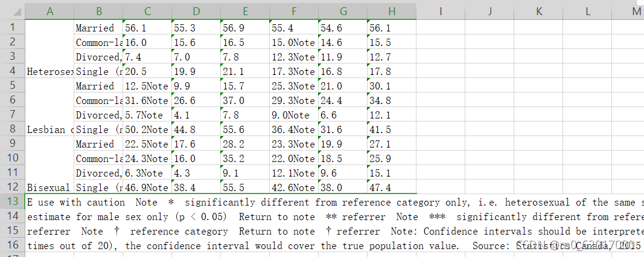Viewport: 644px width, 257px height.
Task: Click cell '12.5Note' in row 5
Action: pyautogui.click(x=147, y=85)
